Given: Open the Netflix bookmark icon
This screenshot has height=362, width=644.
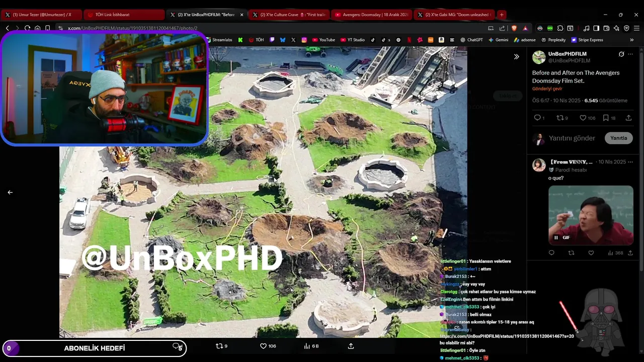Looking at the screenshot, I should point(409,40).
